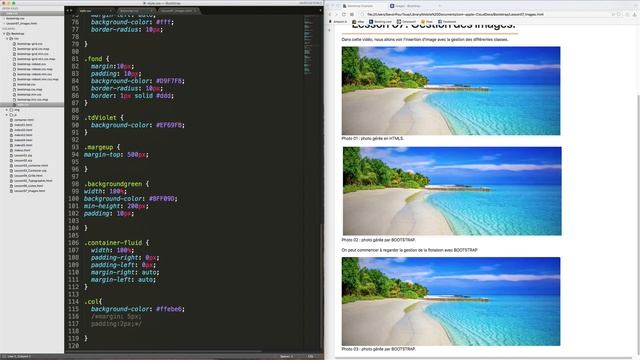Click the #D9F7F8 color value on line 84
This screenshot has width=640, height=360.
tap(170, 81)
